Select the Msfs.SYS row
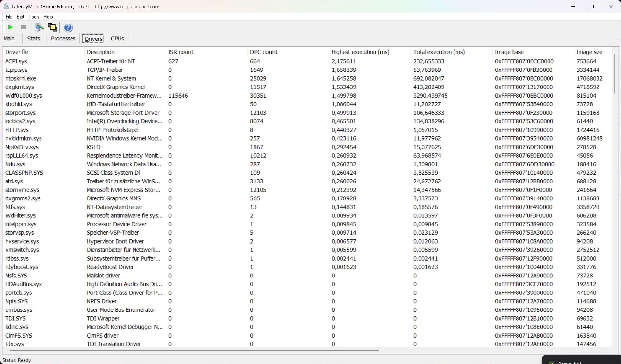Viewport: 621px width, 364px height. click(307, 276)
